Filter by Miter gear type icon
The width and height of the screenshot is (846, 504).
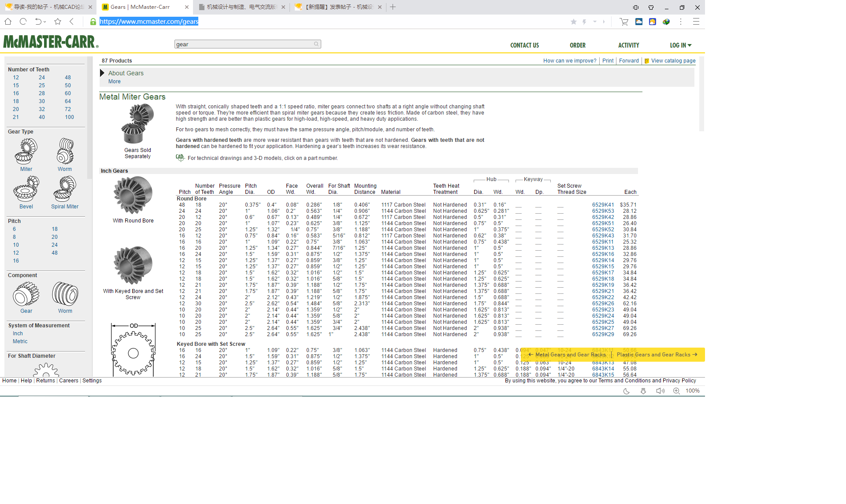point(26,151)
